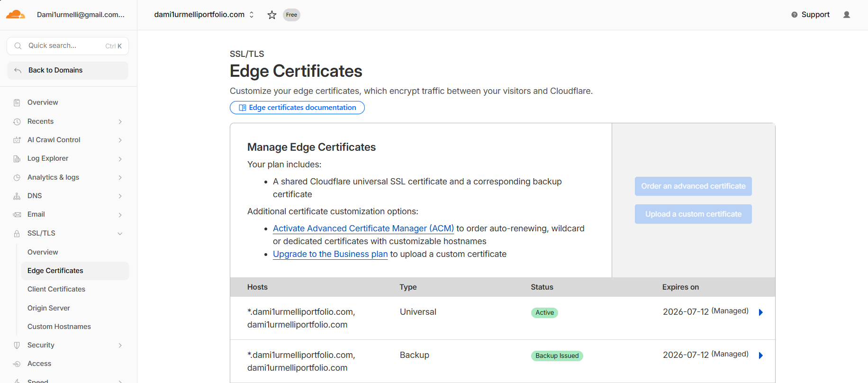
Task: Click the Active status badge
Action: tap(544, 313)
